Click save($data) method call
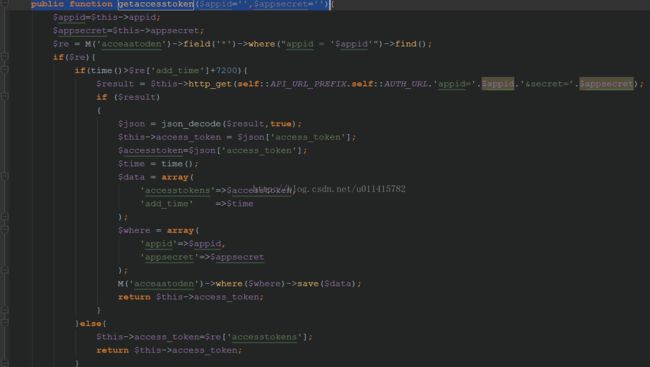The width and height of the screenshot is (650, 367). pos(326,284)
